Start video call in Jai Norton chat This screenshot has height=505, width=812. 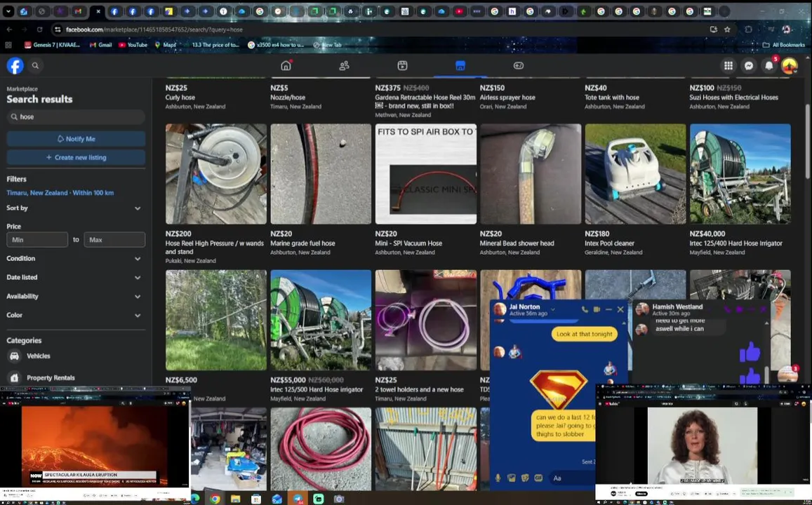(597, 309)
